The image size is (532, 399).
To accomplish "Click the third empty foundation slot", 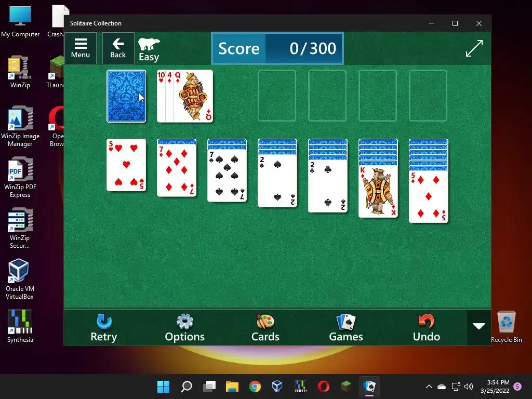I will (x=378, y=96).
